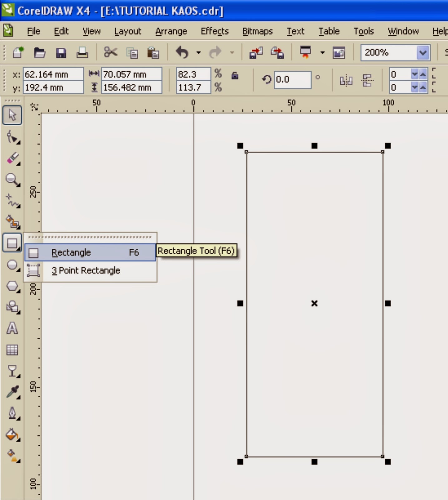Viewport: 448px width, 500px height.
Task: Copy the selection
Action: (x=132, y=53)
